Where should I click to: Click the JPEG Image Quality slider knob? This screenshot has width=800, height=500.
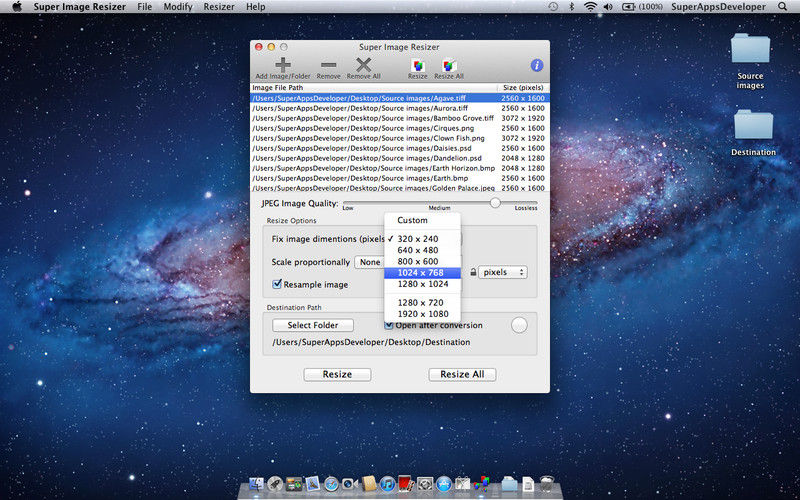(495, 203)
